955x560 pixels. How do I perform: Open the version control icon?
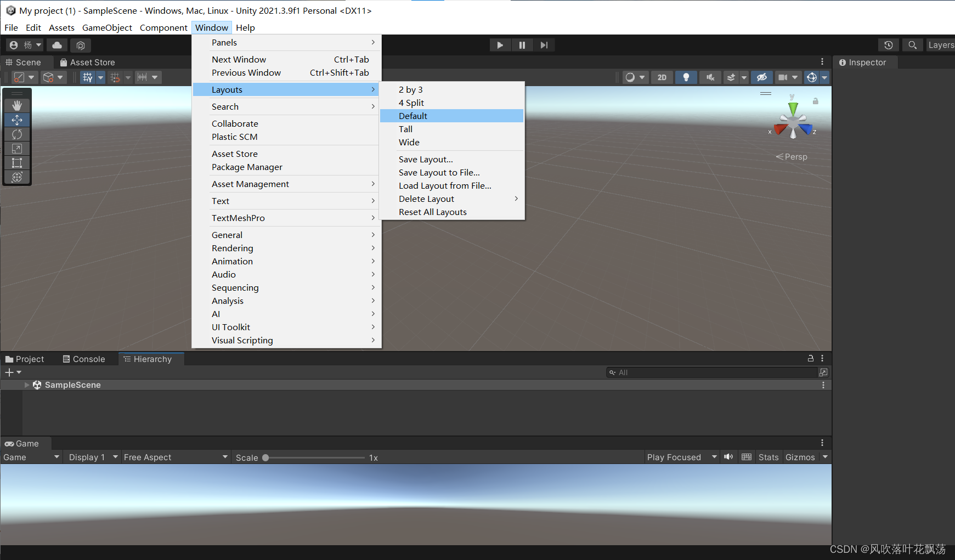[x=81, y=45]
